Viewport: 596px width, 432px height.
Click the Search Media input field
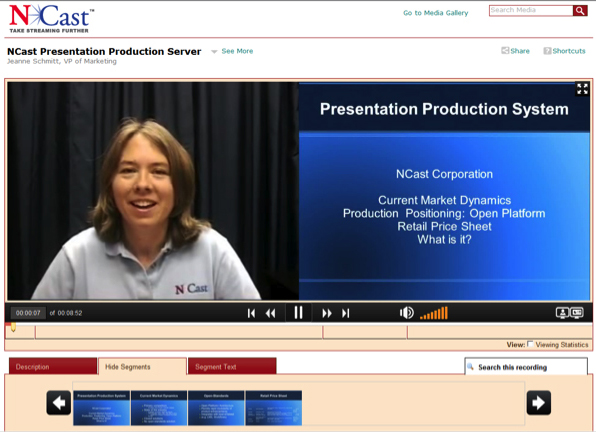(x=531, y=11)
